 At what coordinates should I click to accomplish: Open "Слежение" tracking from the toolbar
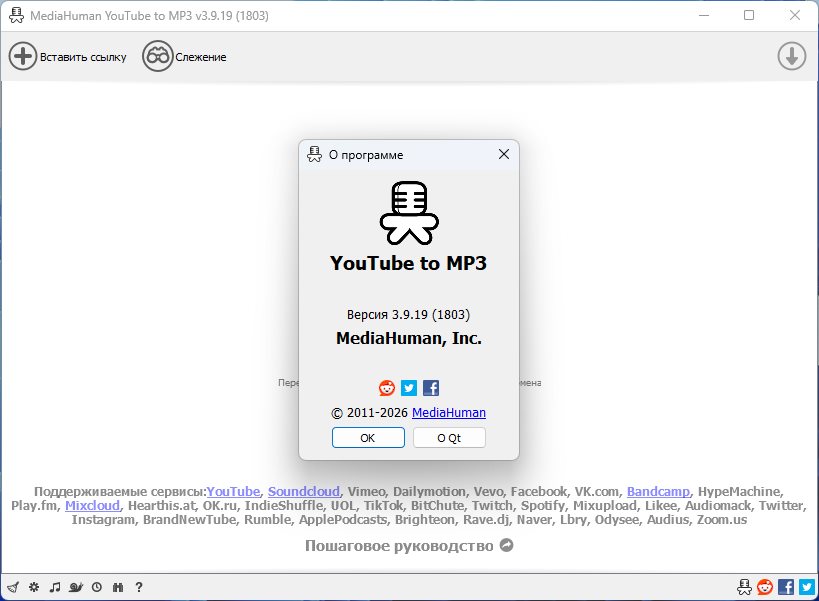[185, 56]
